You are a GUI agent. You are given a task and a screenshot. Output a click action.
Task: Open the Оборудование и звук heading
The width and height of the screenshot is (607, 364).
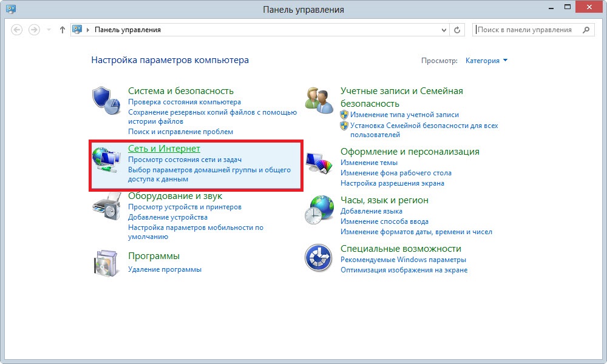tap(175, 196)
